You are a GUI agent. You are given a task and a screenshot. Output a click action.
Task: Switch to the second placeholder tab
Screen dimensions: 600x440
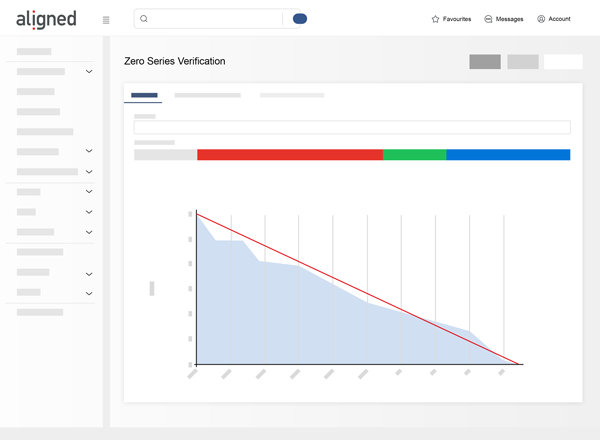pyautogui.click(x=207, y=95)
